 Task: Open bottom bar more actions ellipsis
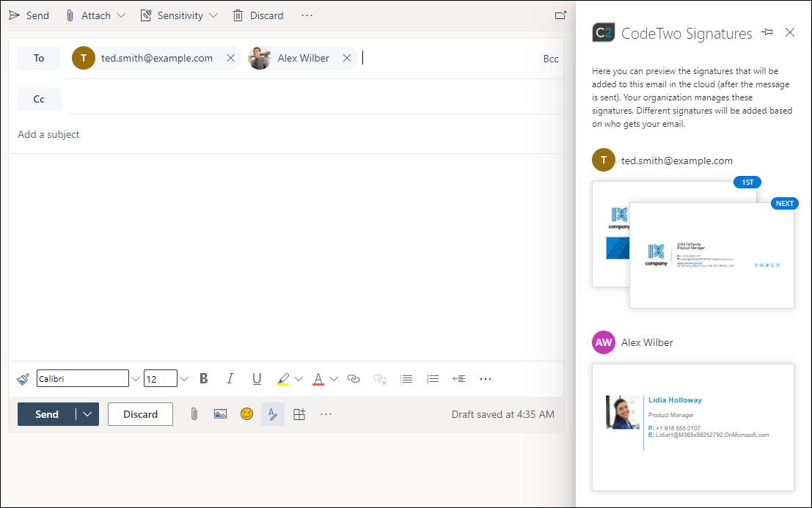click(326, 414)
